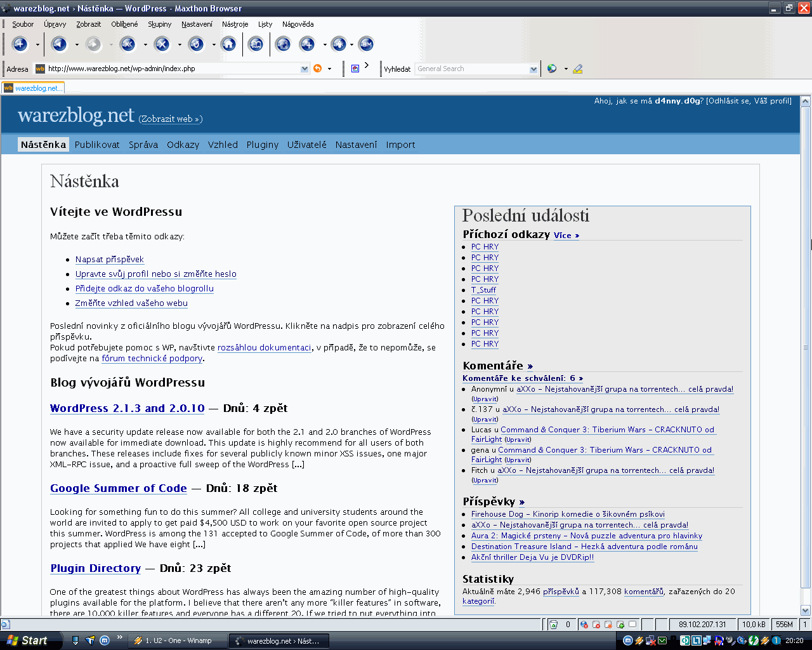Click the Favorites book icon
Image resolution: width=812 pixels, height=650 pixels.
pos(256,44)
